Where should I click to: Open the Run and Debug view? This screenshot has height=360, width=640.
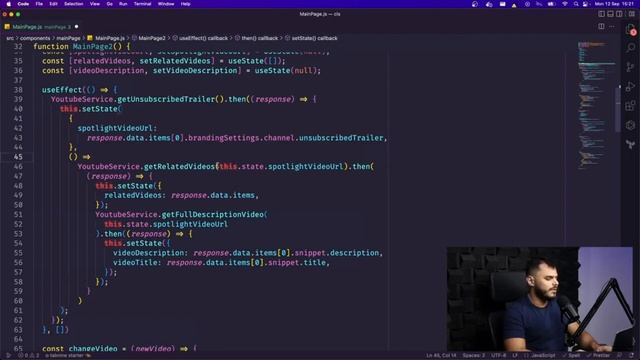pos(631,87)
